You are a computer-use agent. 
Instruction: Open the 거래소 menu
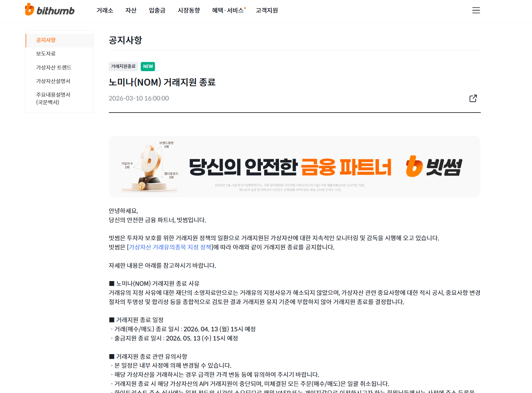(x=105, y=10)
